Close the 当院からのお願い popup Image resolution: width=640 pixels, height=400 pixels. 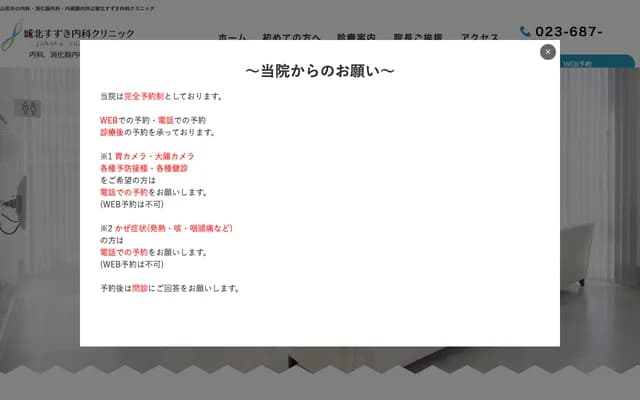click(x=547, y=52)
